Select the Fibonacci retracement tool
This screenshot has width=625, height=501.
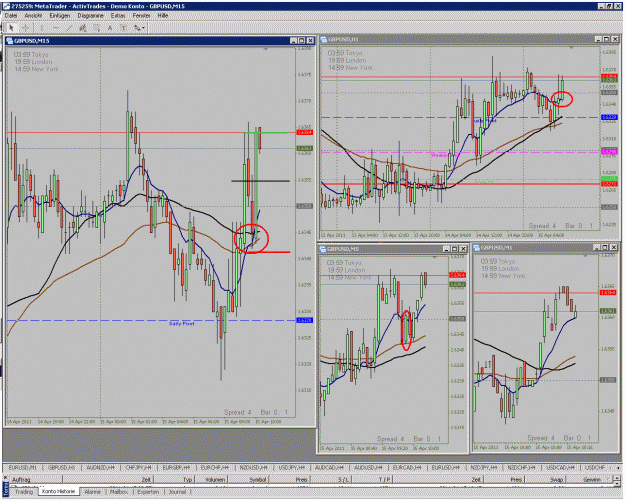click(x=96, y=28)
